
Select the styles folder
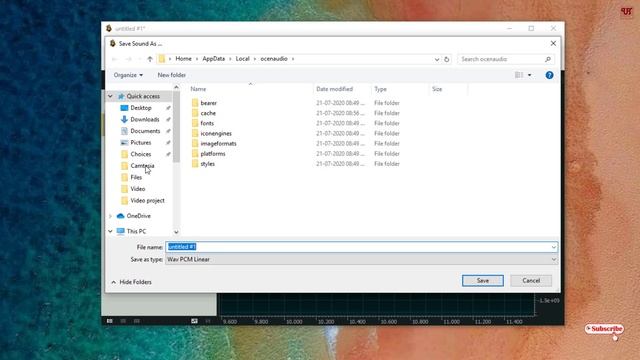tap(207, 164)
